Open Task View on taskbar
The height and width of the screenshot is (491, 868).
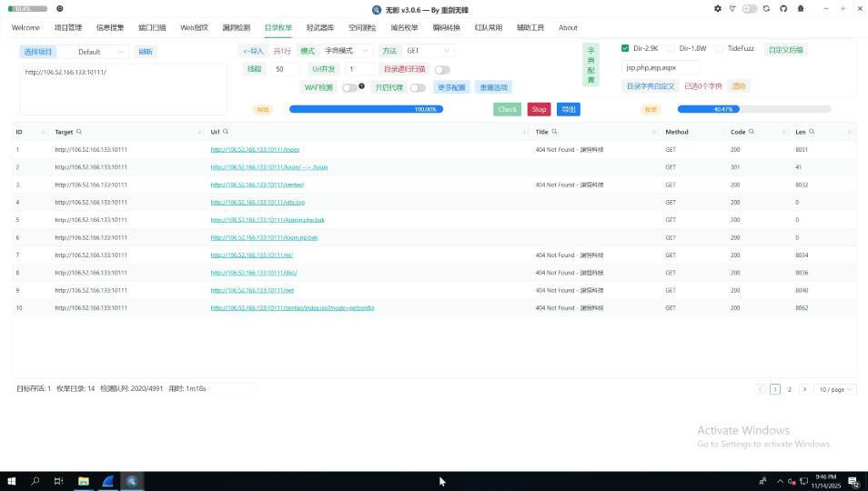pyautogui.click(x=58, y=481)
